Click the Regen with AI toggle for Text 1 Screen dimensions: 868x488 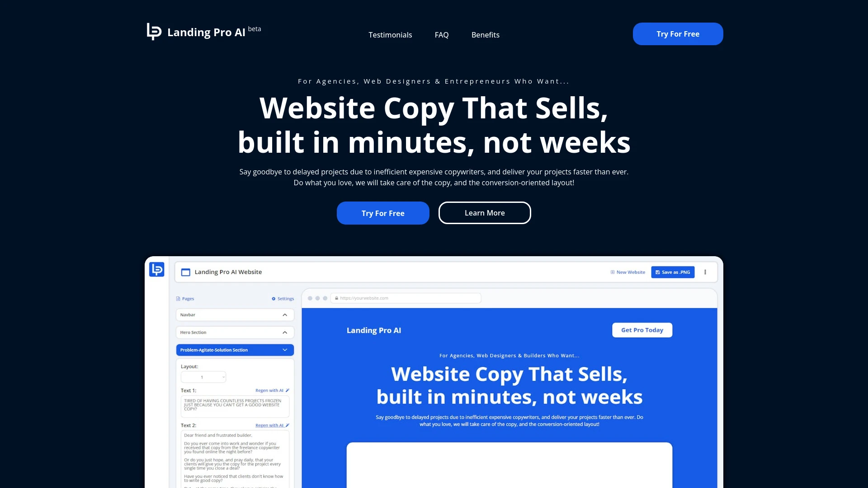(x=272, y=389)
